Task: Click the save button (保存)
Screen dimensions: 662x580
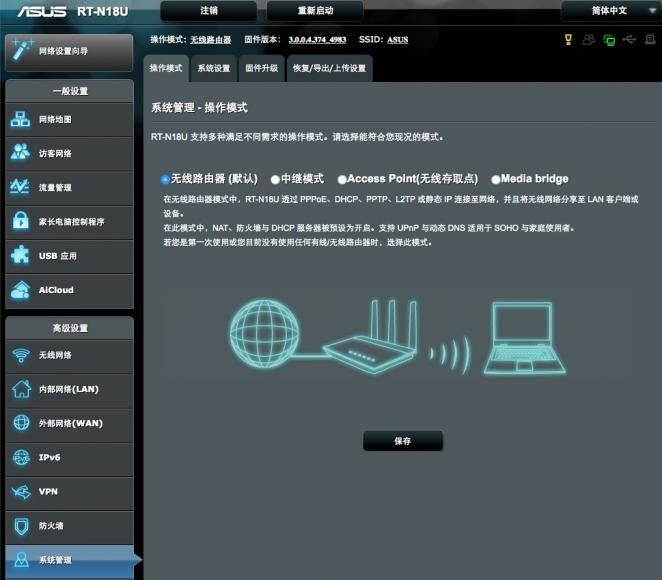Action: [x=403, y=441]
